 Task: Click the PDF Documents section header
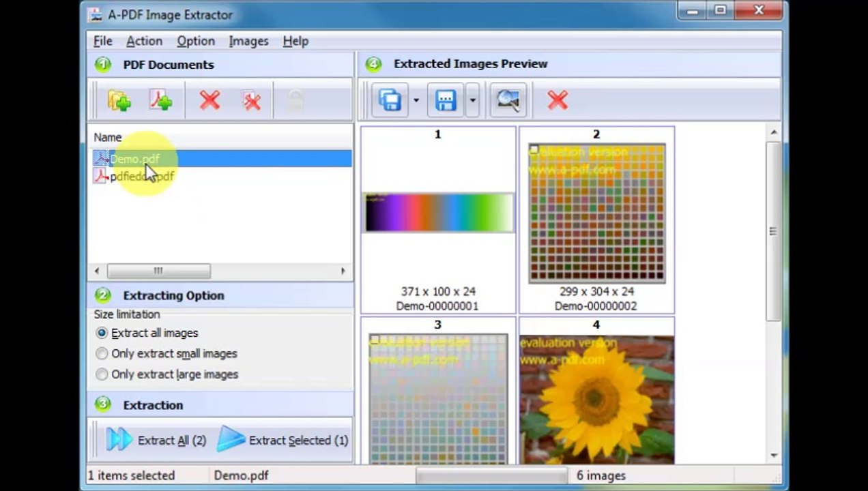(220, 65)
